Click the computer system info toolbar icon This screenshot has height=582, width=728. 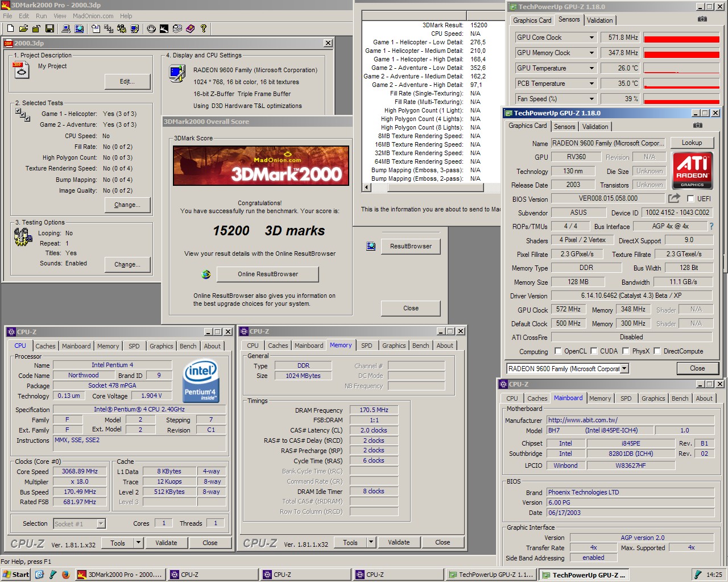click(66, 28)
